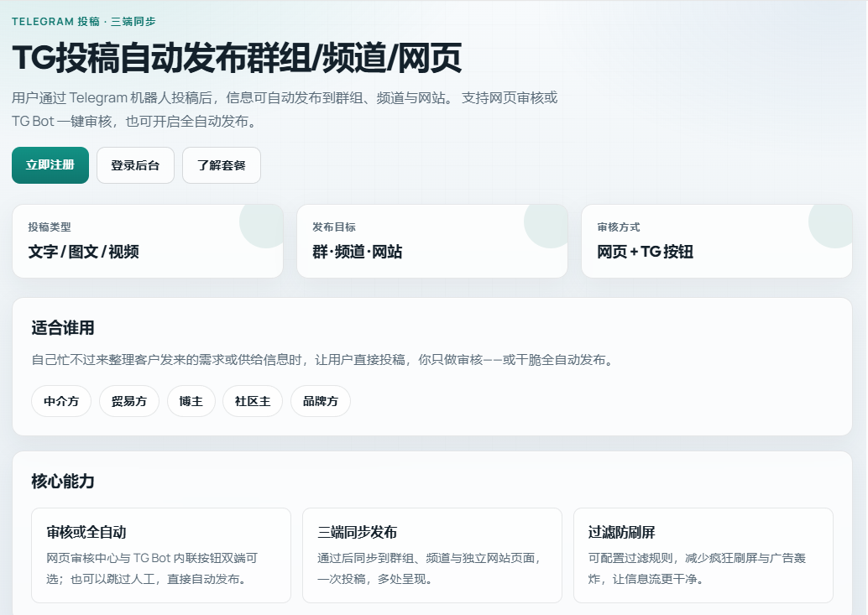Click the 审核方式 card

click(717, 241)
